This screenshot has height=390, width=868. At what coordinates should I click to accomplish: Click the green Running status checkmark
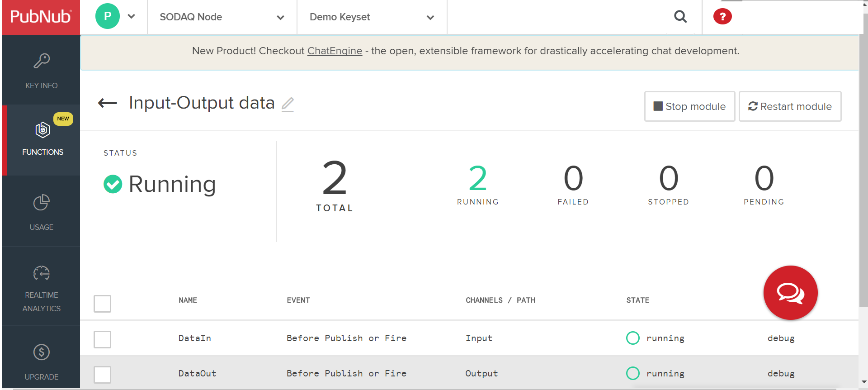point(113,184)
